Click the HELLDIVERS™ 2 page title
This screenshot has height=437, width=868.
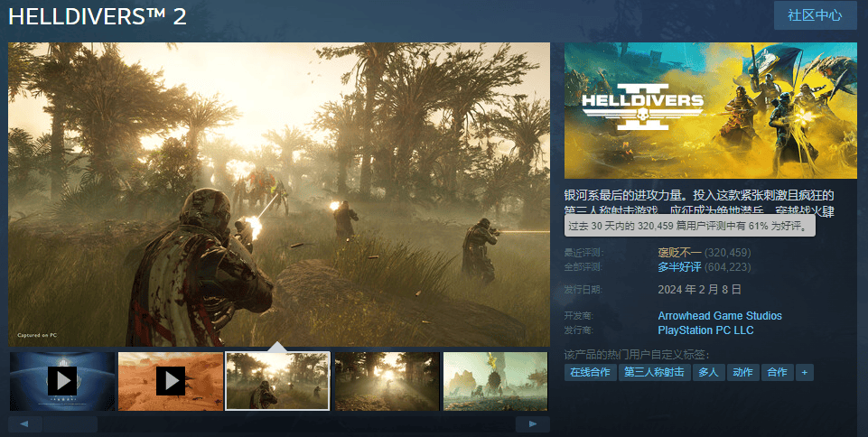click(x=98, y=16)
